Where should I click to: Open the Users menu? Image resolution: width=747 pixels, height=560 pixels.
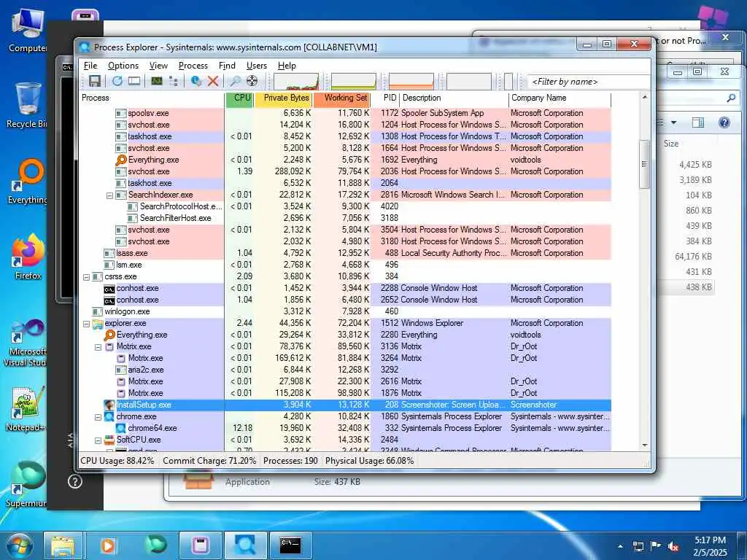[x=256, y=66]
